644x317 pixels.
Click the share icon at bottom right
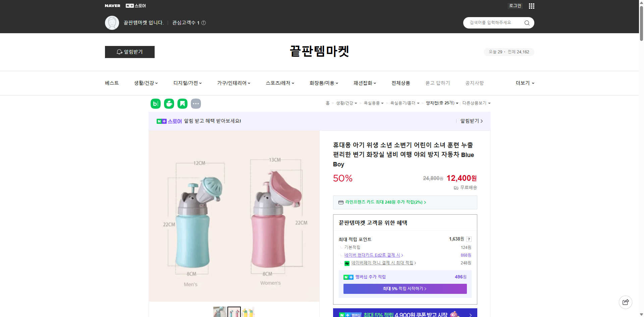point(626,302)
